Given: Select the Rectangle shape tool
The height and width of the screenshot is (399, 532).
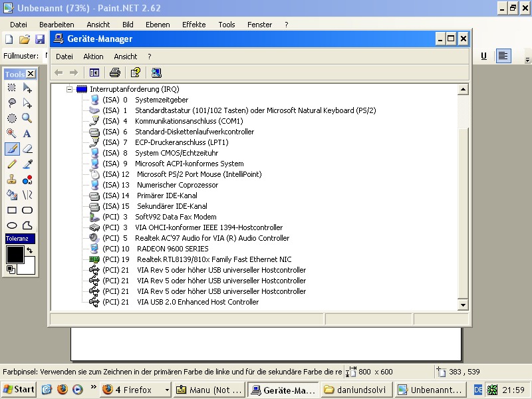Looking at the screenshot, I should tap(12, 210).
